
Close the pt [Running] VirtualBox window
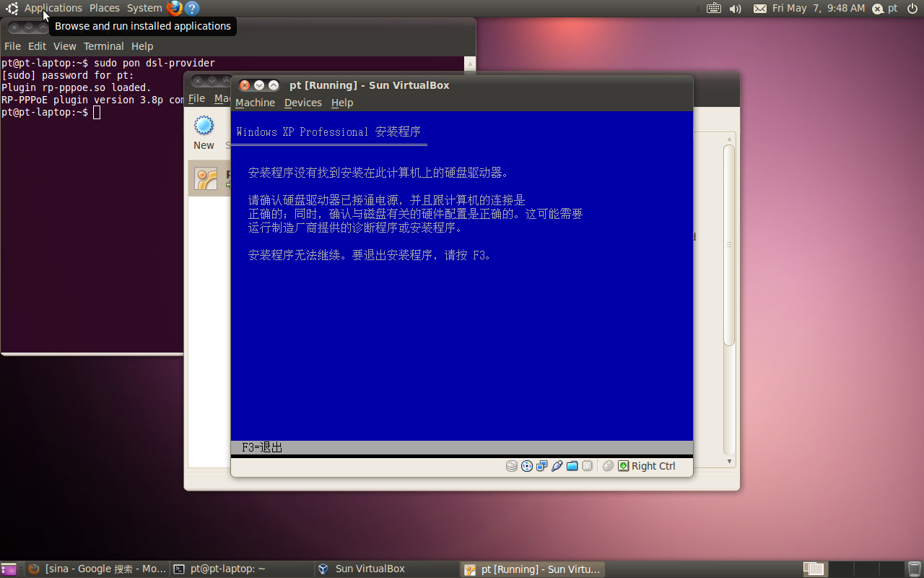[245, 85]
